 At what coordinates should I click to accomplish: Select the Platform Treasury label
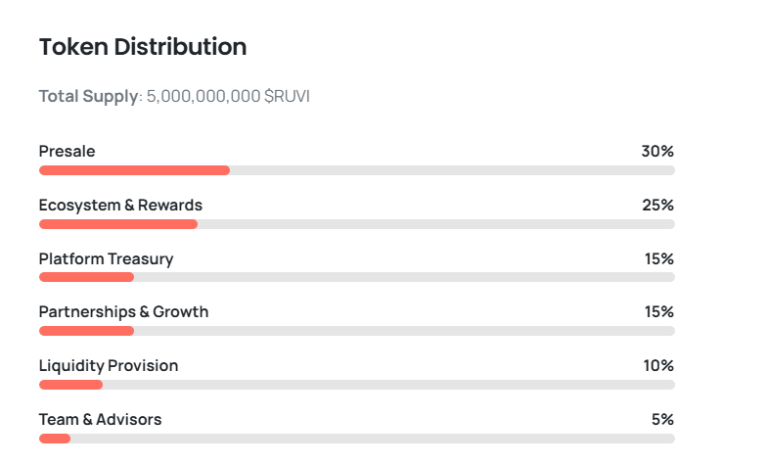[106, 259]
